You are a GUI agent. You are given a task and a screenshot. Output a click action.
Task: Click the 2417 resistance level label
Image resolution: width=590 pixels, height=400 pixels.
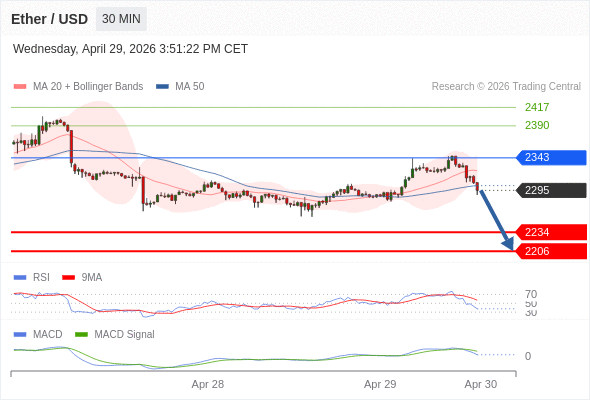point(537,107)
